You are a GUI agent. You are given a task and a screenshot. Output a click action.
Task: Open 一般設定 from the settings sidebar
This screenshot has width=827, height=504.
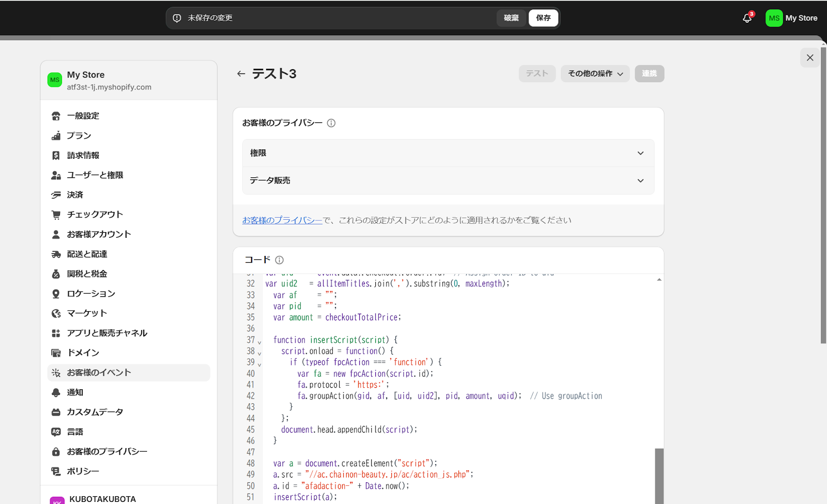[x=83, y=116]
